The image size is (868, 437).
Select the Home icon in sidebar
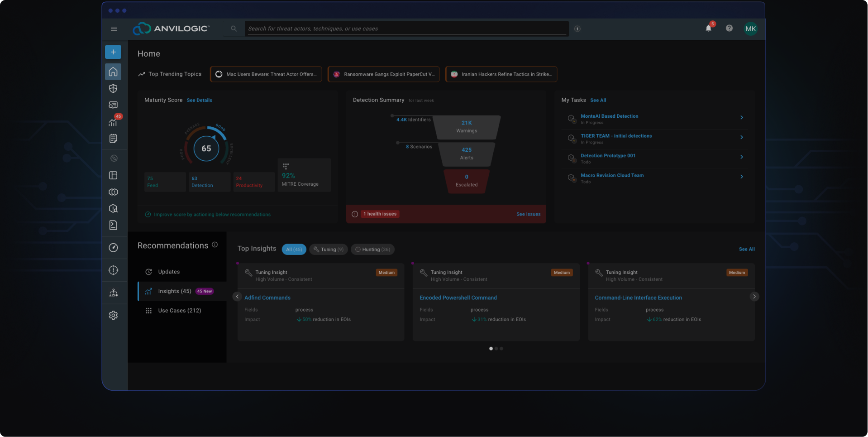(113, 72)
